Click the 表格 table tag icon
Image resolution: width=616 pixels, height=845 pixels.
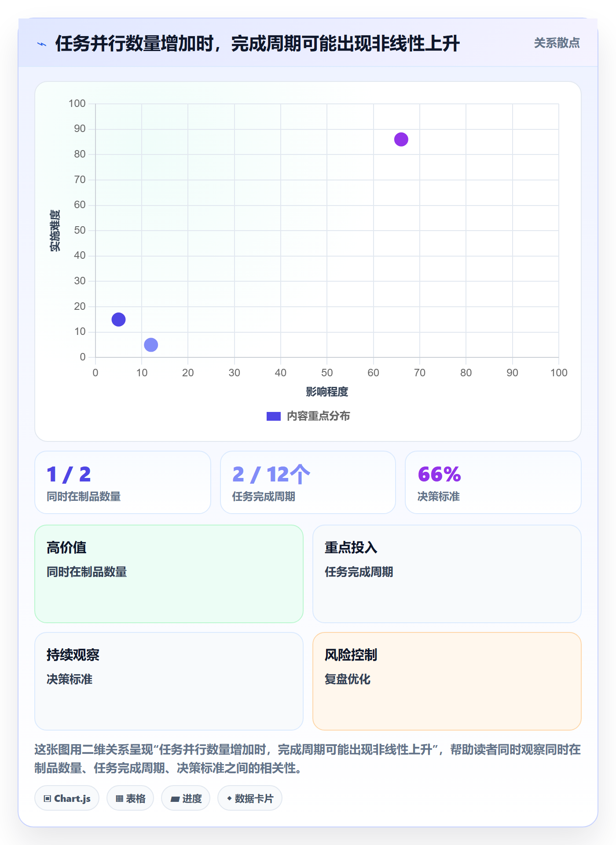[119, 798]
